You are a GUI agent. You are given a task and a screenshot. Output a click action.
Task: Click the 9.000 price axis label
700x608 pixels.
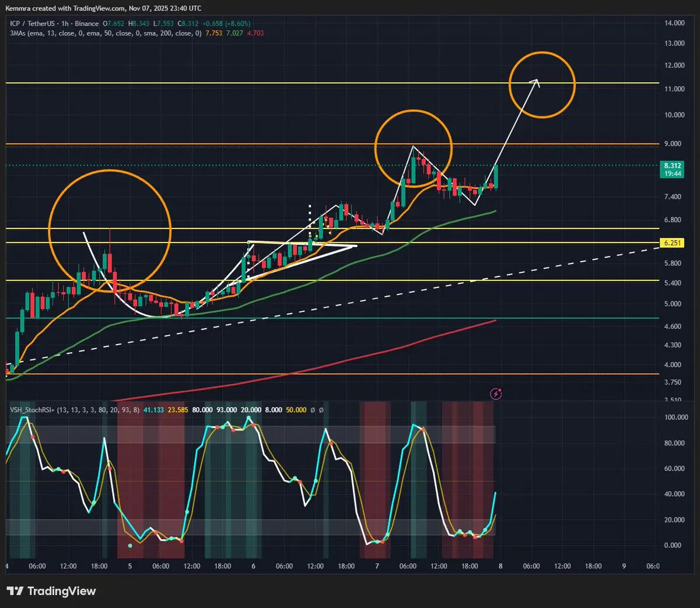point(673,144)
